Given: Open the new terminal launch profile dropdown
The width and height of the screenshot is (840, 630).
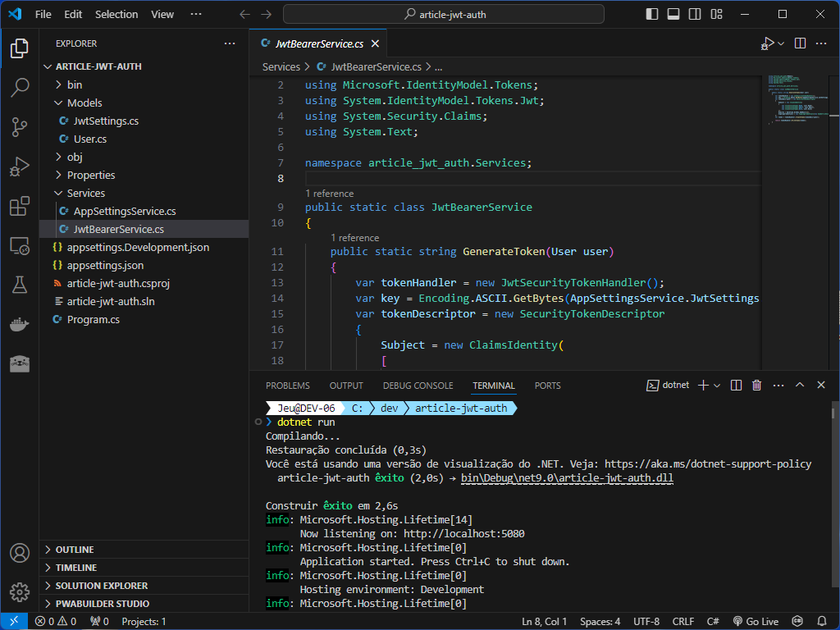Looking at the screenshot, I should pos(717,386).
